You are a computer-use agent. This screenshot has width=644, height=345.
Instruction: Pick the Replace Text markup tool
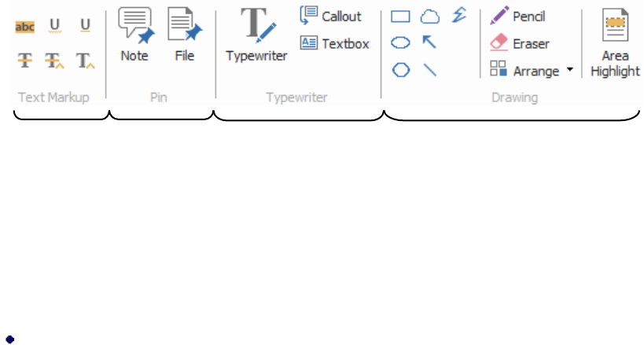tap(55, 59)
